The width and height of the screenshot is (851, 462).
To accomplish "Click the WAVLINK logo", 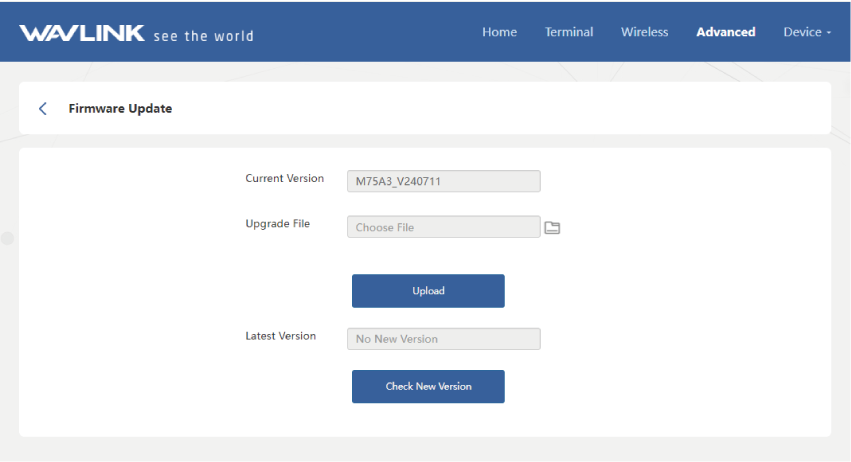I will point(82,33).
